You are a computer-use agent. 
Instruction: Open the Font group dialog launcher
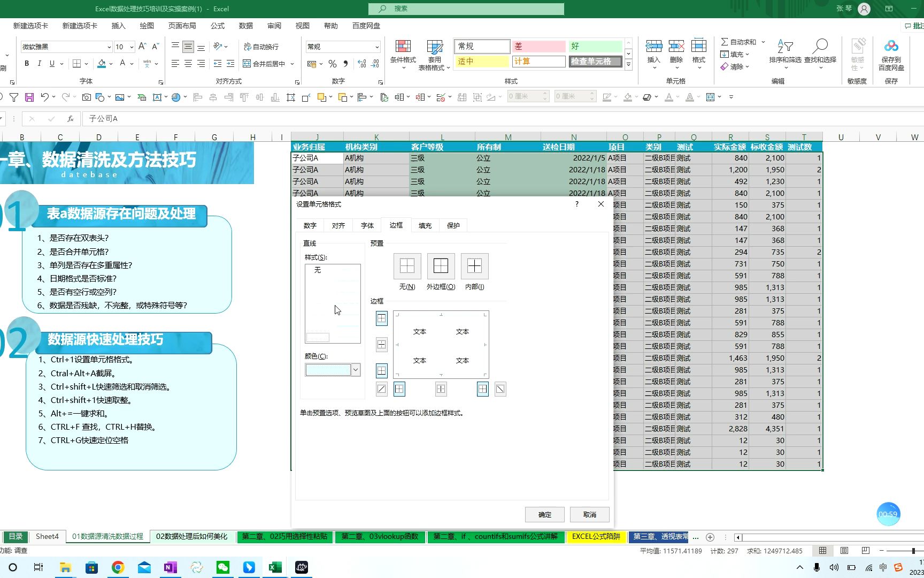pos(161,82)
